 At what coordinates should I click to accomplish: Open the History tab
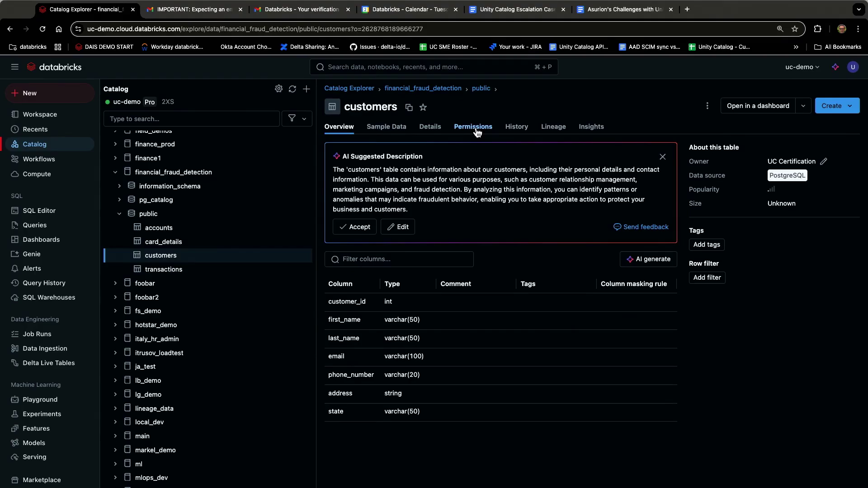[x=517, y=127]
